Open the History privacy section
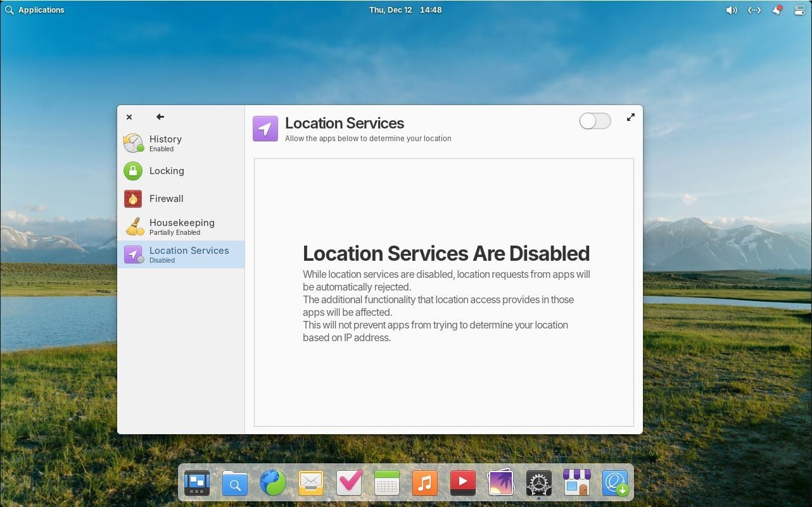The image size is (812, 507). [181, 143]
